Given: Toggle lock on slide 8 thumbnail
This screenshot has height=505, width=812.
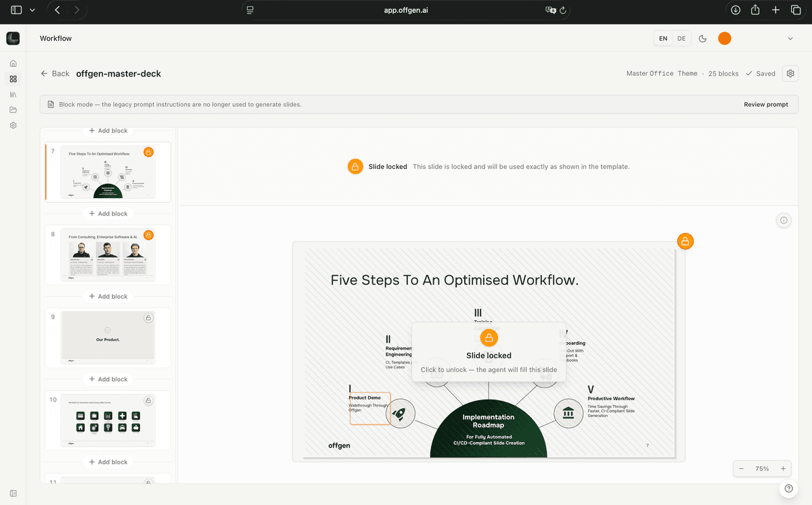Looking at the screenshot, I should click(x=148, y=235).
